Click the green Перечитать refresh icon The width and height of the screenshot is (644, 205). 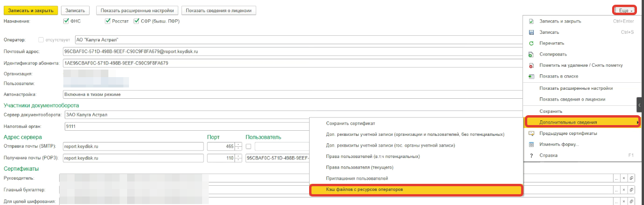(x=531, y=43)
